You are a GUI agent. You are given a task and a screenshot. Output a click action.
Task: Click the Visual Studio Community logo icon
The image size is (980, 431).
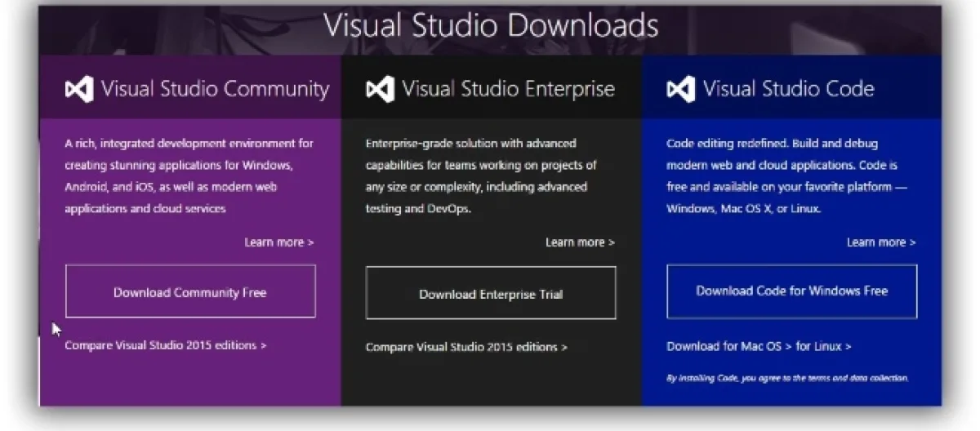(x=79, y=89)
